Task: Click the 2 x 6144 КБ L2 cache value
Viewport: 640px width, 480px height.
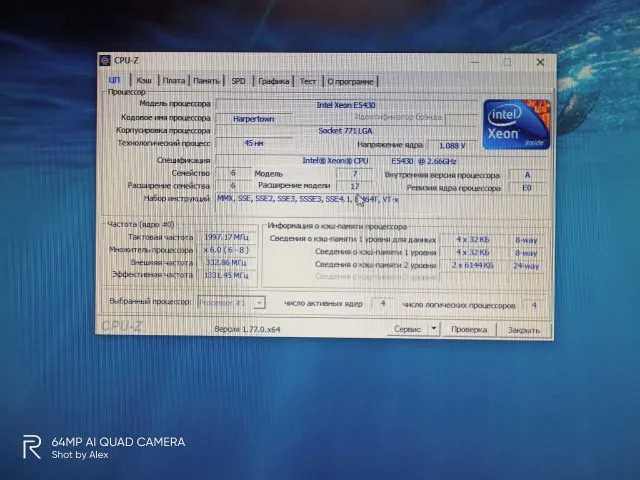Action: tap(472, 265)
